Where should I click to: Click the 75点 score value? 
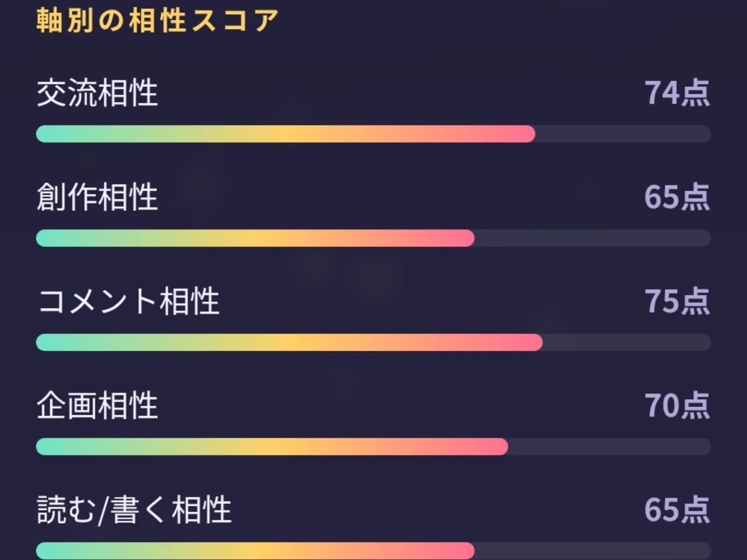(677, 302)
